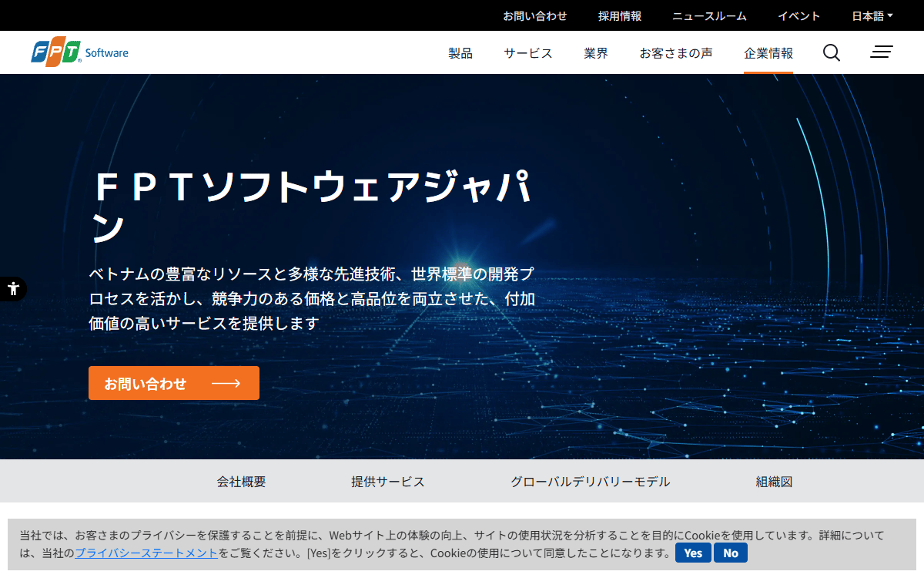Switch to 組織図 tab
Viewport: 924px width, 578px height.
tap(774, 482)
